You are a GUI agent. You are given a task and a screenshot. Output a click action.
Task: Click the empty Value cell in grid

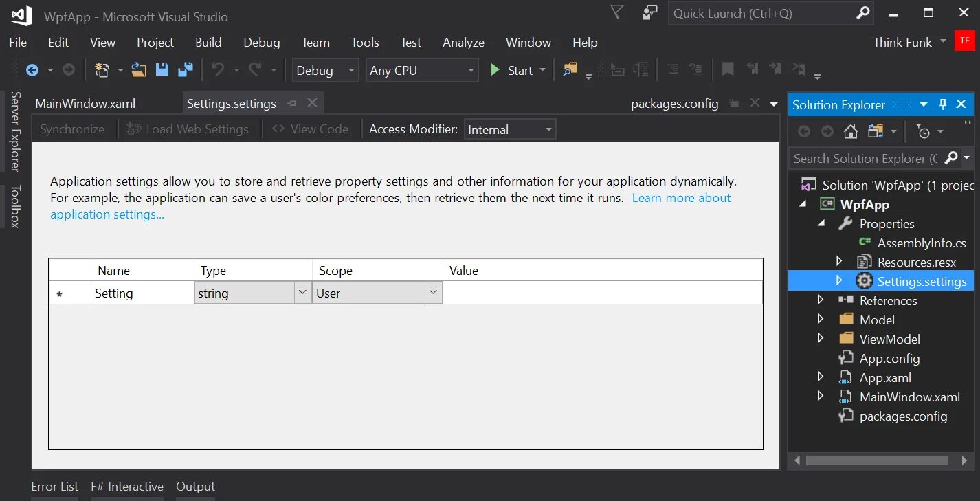(x=603, y=293)
